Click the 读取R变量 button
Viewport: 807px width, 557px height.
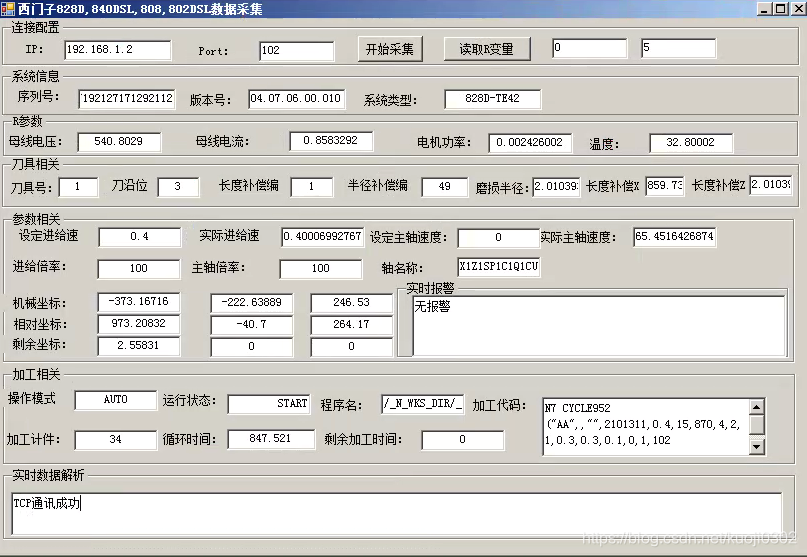point(487,49)
